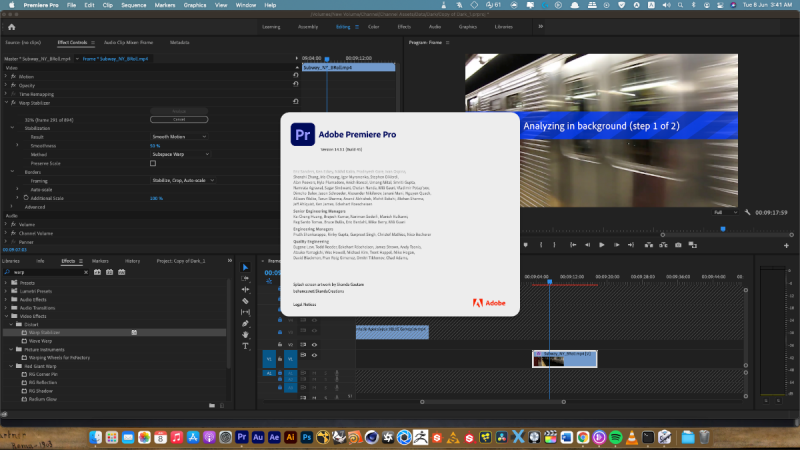Enable the Preserve Scale checkbox
This screenshot has width=800, height=450.
[x=153, y=163]
